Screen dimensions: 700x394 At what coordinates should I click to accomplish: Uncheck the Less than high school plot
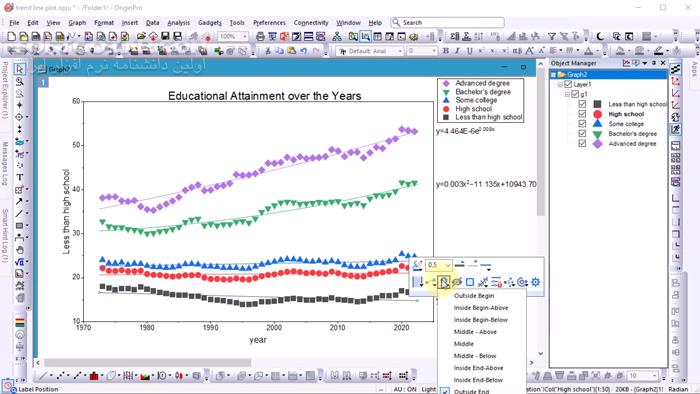[x=582, y=104]
